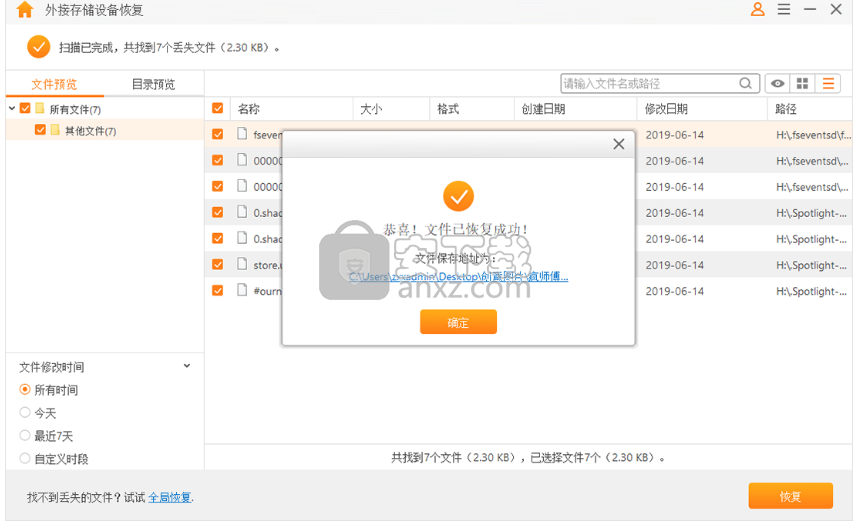Sort by the 名称 column header
This screenshot has width=855, height=524.
[x=249, y=109]
